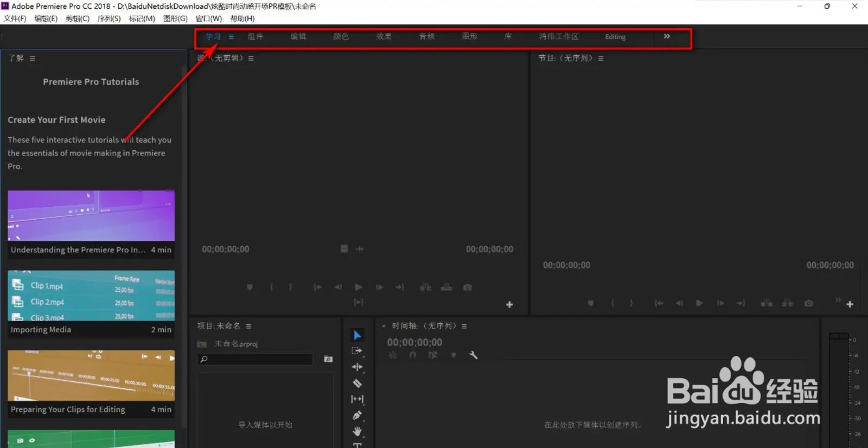Expand hidden Program monitor transport buttons

point(838,299)
